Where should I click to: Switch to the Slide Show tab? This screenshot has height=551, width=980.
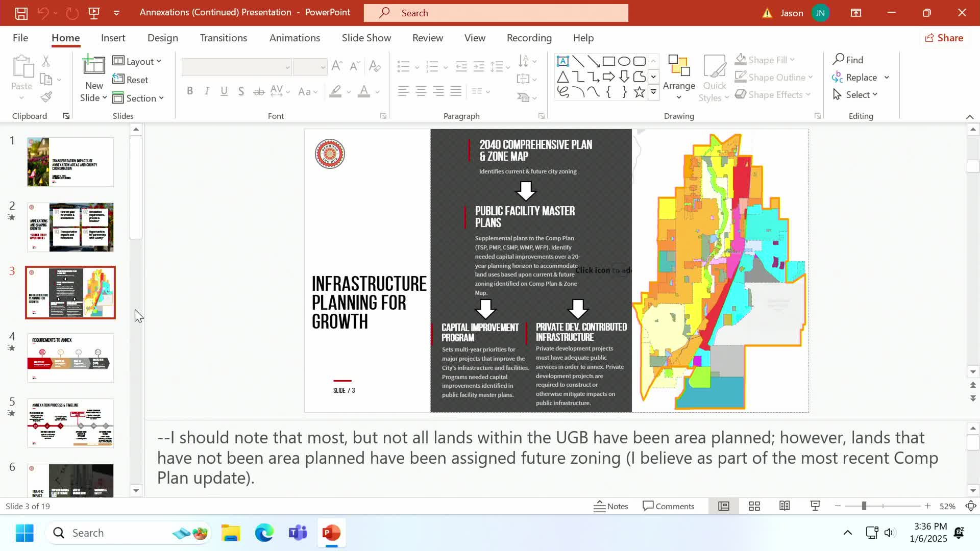pos(366,38)
